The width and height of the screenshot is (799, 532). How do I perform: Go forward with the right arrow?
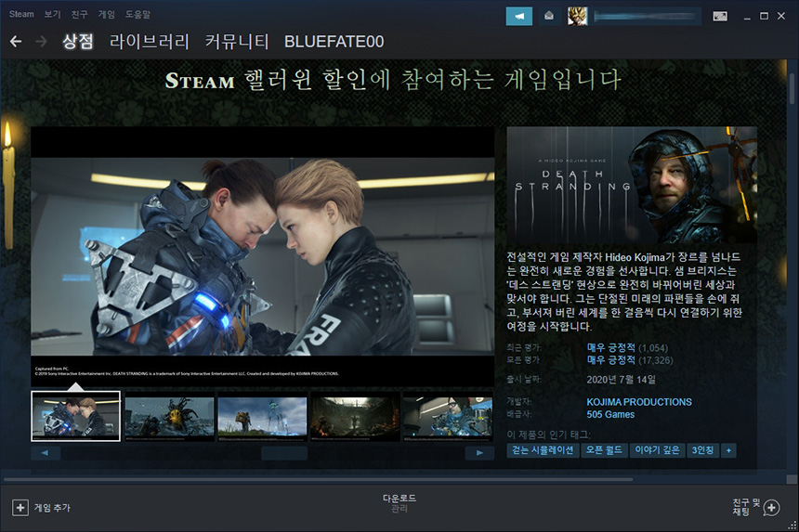(x=41, y=41)
